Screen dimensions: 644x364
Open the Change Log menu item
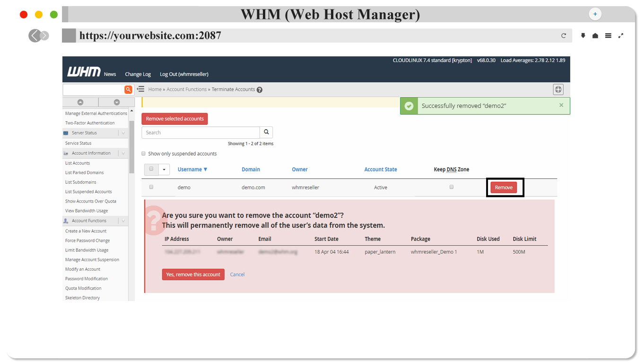coord(138,74)
